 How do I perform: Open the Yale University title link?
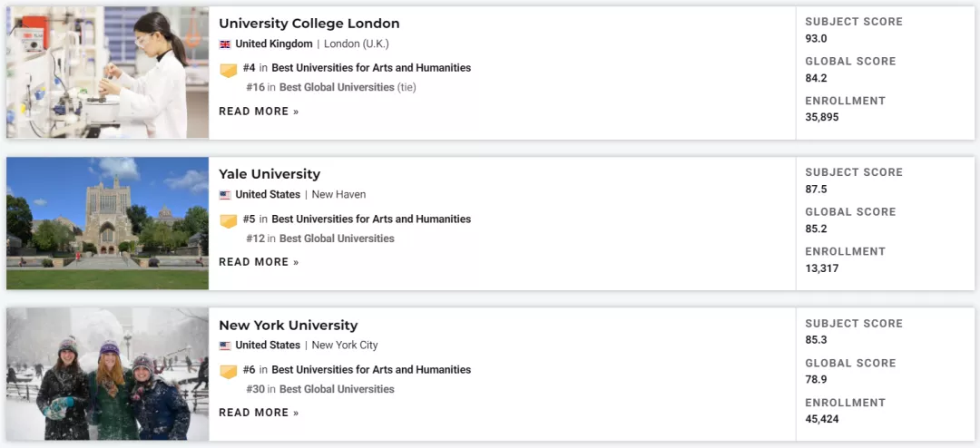pyautogui.click(x=269, y=174)
